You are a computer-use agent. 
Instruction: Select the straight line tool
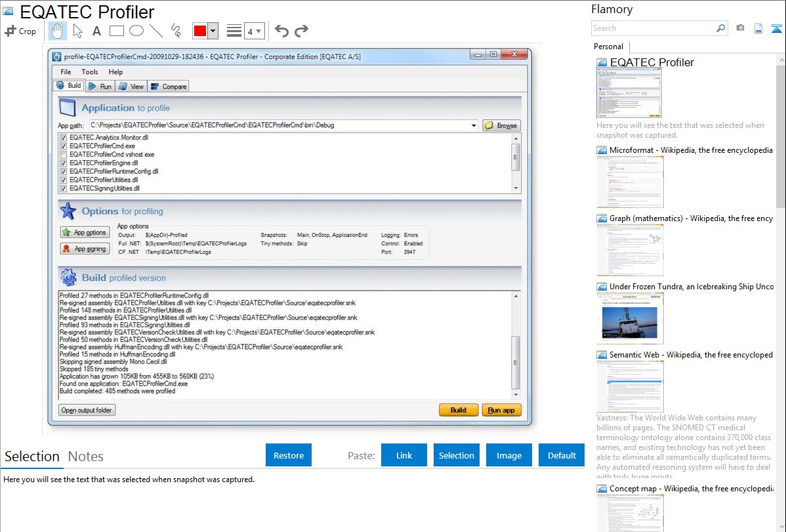click(x=156, y=31)
